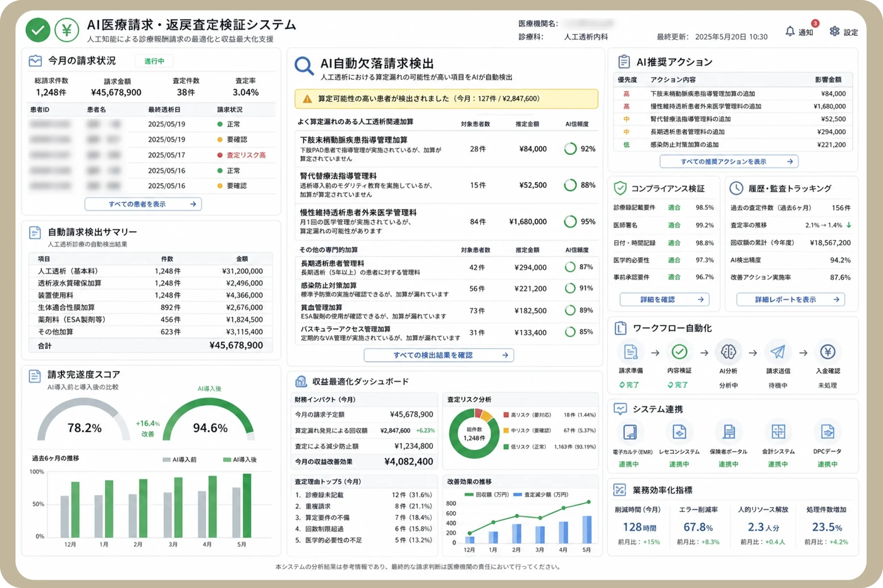
Task: Click the magnifier icon beside AI自動欠落請求検出
Action: pyautogui.click(x=304, y=66)
